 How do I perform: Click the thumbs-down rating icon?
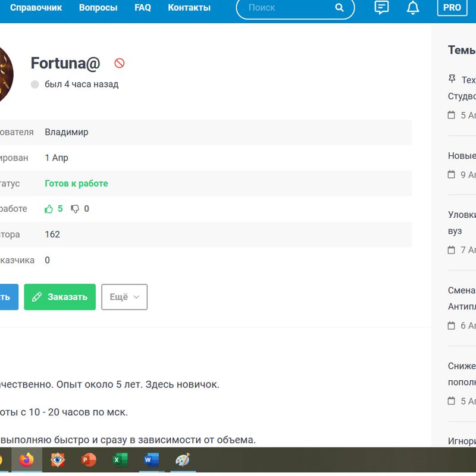click(75, 209)
